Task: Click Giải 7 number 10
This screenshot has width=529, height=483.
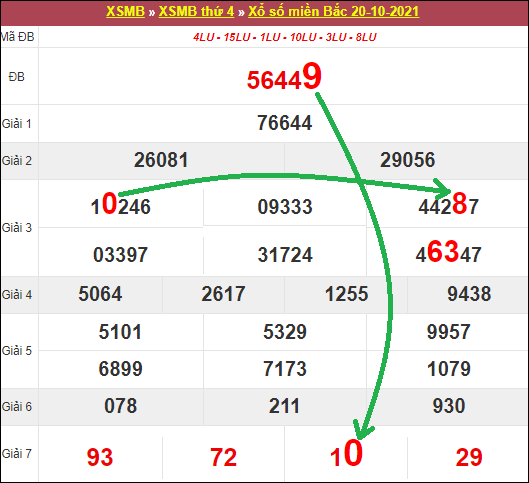Action: [x=346, y=454]
